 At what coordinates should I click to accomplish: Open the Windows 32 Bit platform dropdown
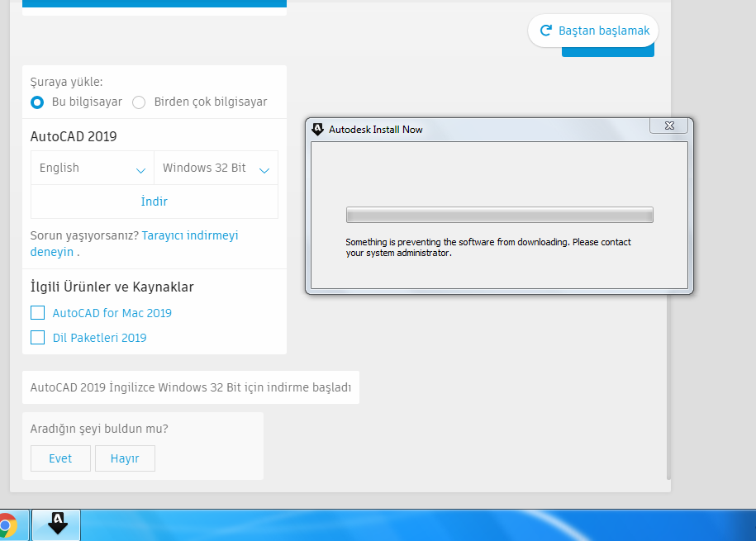[216, 168]
